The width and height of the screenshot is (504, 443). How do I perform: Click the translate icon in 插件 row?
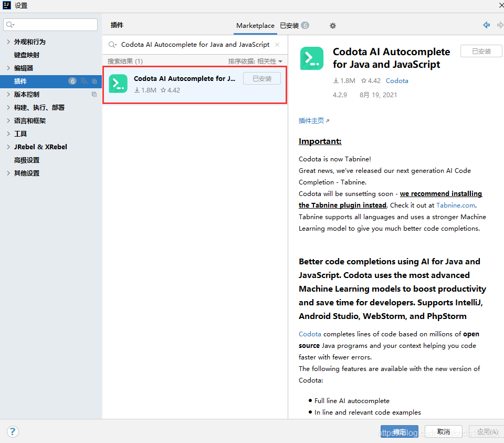[84, 81]
